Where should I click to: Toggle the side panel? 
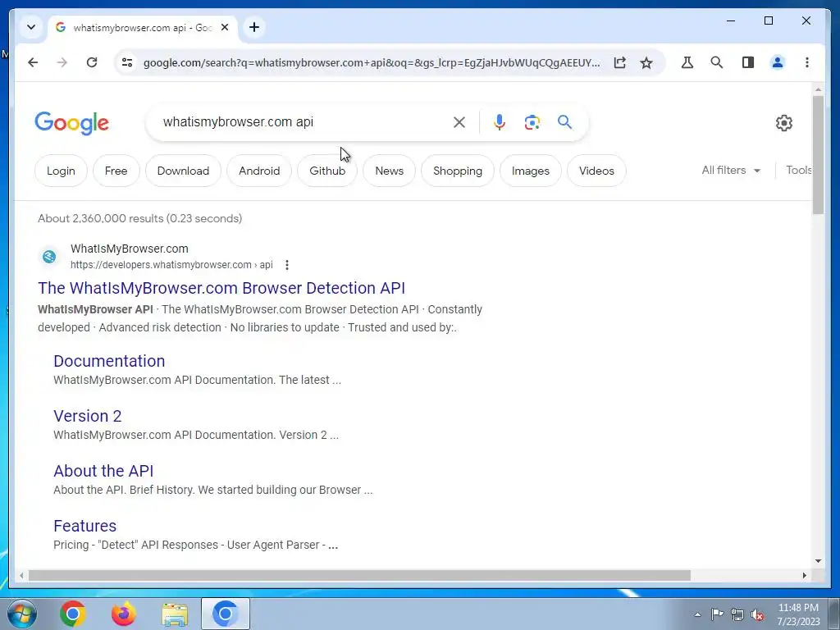748,62
